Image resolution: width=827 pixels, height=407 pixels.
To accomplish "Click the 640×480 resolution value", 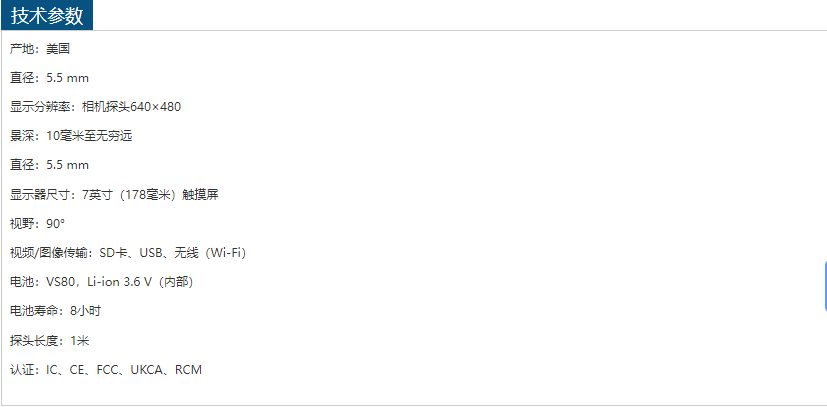I will (156, 107).
